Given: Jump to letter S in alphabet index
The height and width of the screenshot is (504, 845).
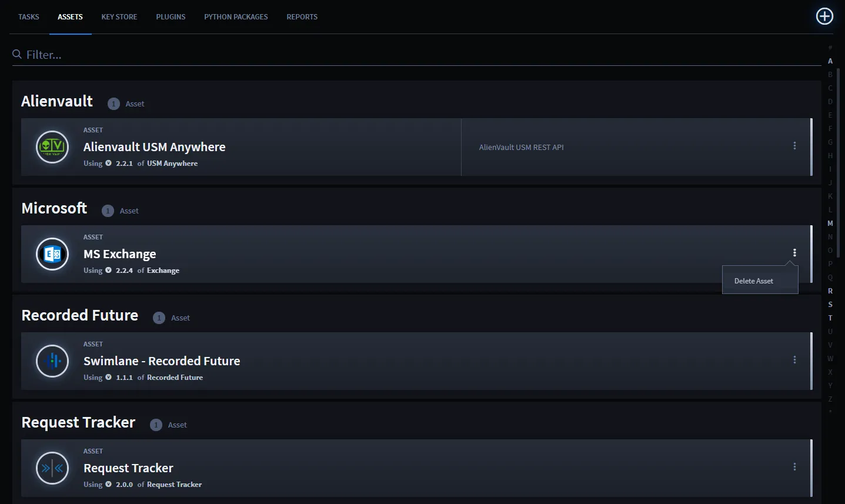Looking at the screenshot, I should pyautogui.click(x=830, y=305).
